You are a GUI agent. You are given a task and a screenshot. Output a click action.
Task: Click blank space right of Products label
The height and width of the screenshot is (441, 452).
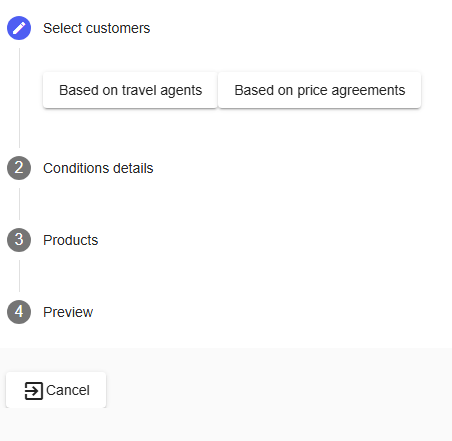[273, 240]
